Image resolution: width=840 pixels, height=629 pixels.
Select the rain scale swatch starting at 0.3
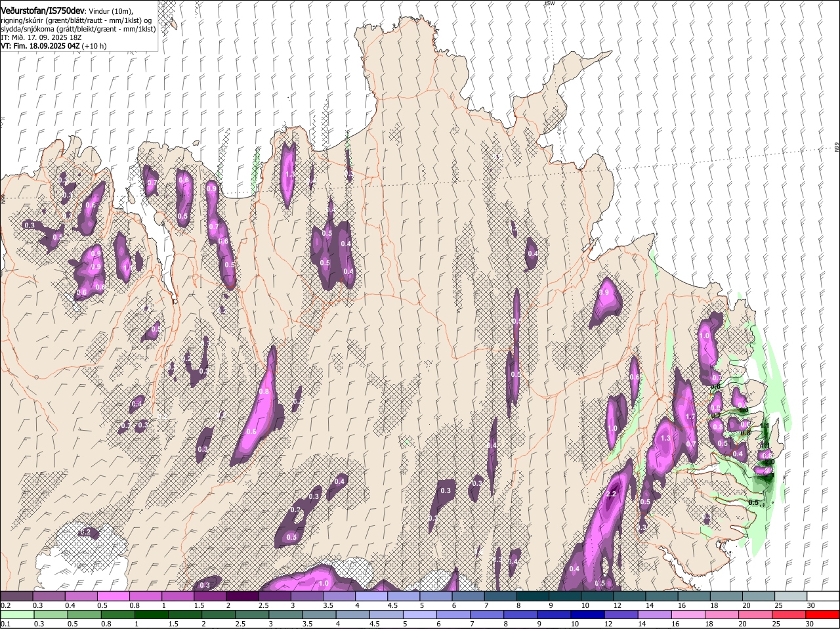click(x=51, y=615)
